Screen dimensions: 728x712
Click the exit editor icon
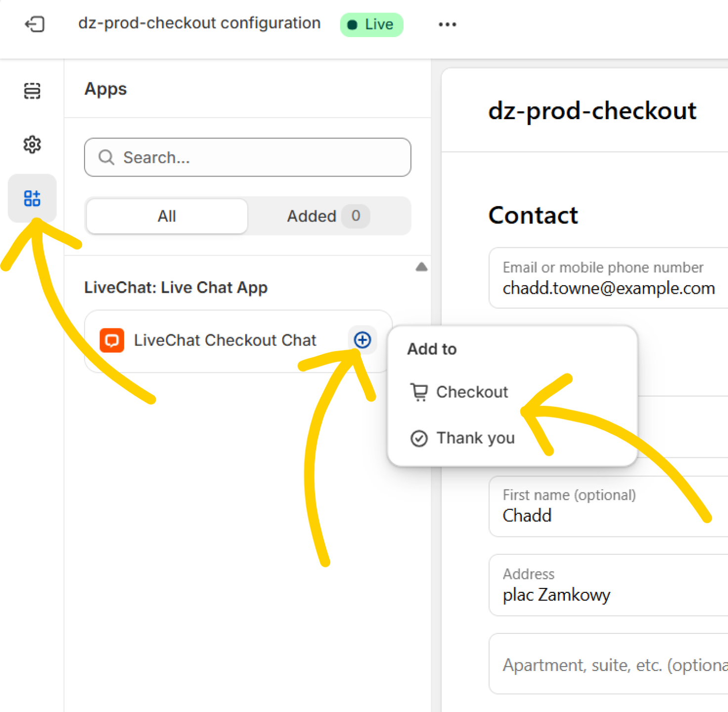(35, 24)
